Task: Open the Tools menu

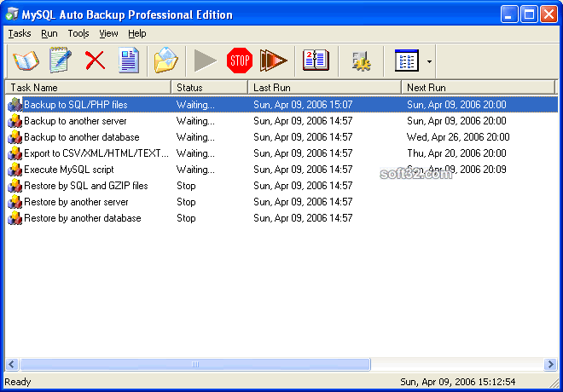Action: pyautogui.click(x=78, y=33)
